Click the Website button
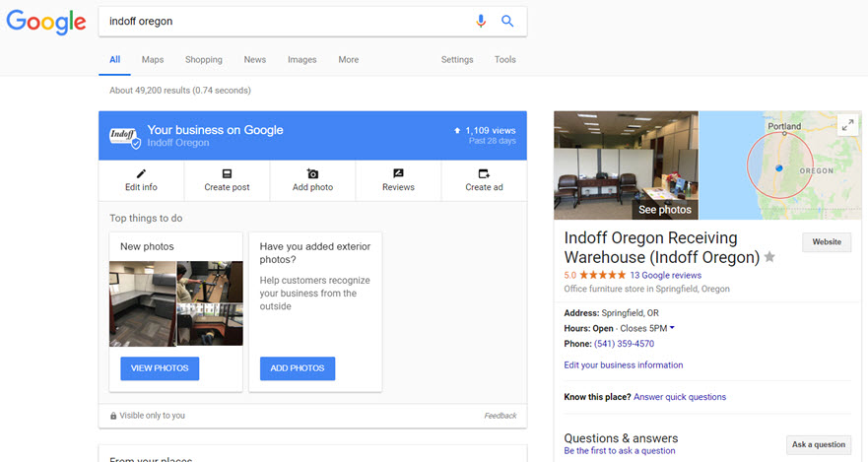868x462 pixels. 826,242
